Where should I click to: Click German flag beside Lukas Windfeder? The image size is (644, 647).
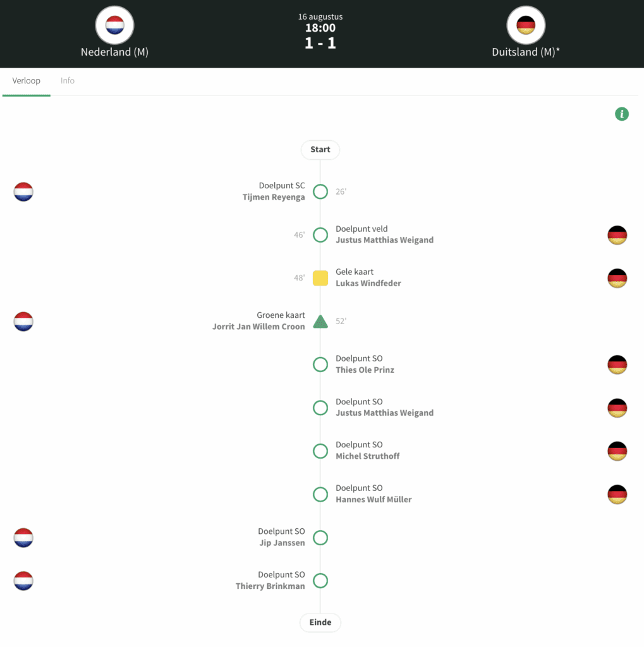[x=617, y=278]
